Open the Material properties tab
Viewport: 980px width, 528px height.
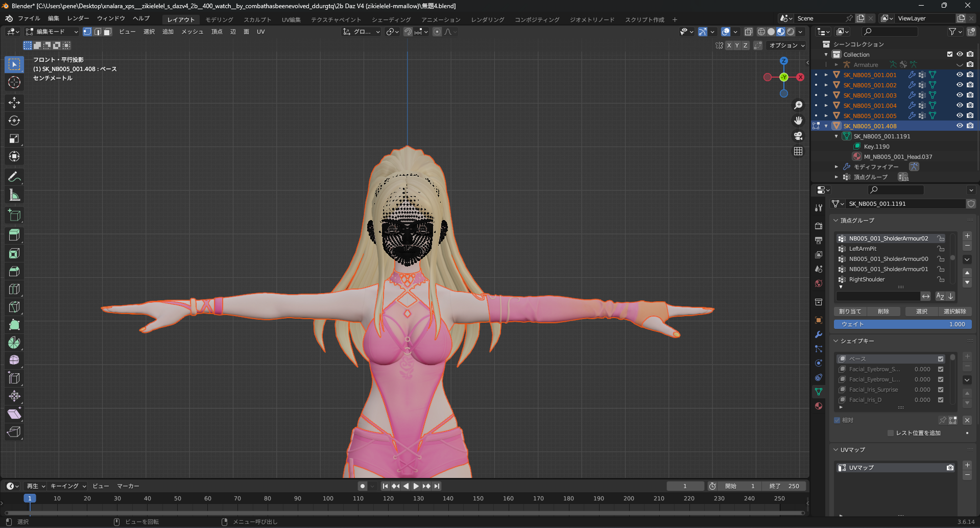[x=819, y=406]
